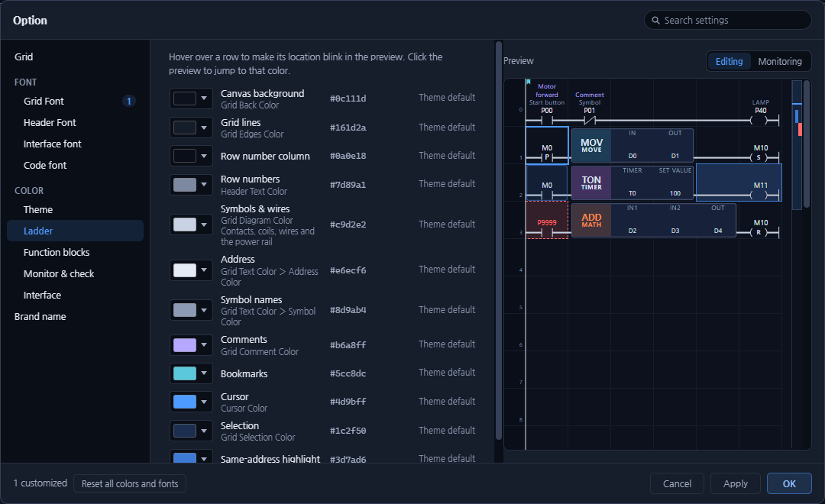825x504 pixels.
Task: Click the search magnifier icon
Action: (655, 21)
